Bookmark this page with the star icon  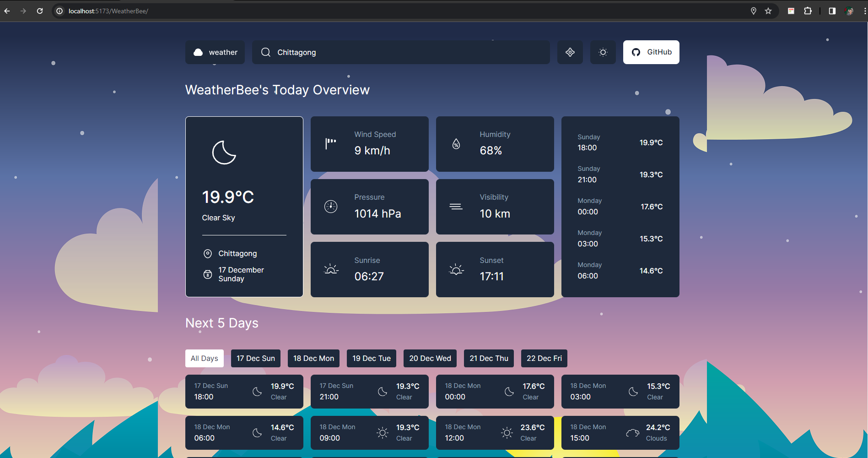[768, 11]
